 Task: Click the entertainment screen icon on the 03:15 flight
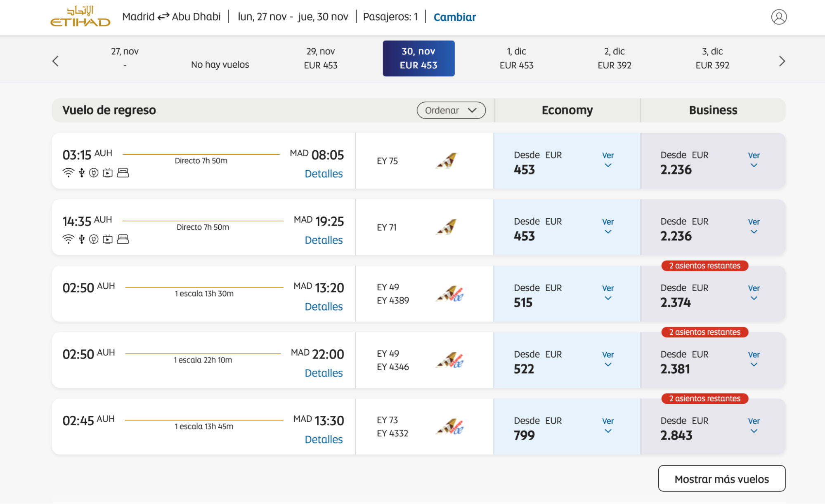pyautogui.click(x=108, y=173)
